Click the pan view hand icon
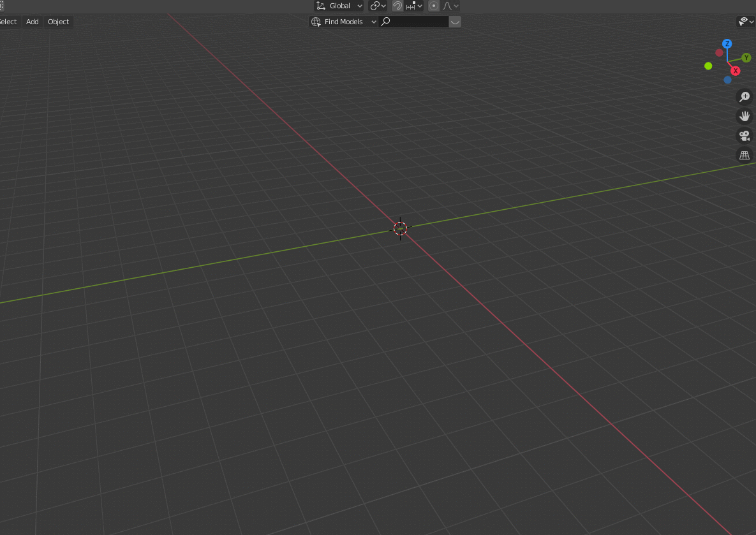The image size is (756, 535). pos(745,116)
